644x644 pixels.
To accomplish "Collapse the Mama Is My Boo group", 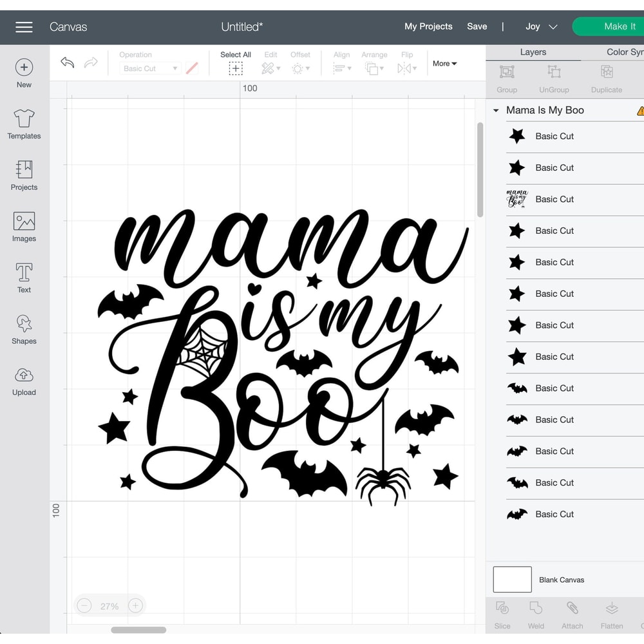I will [495, 110].
